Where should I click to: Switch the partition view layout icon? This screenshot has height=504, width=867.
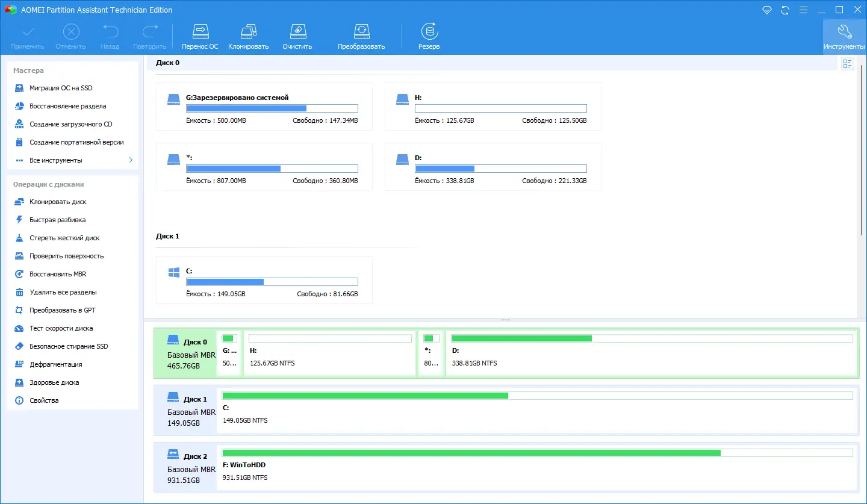(848, 64)
